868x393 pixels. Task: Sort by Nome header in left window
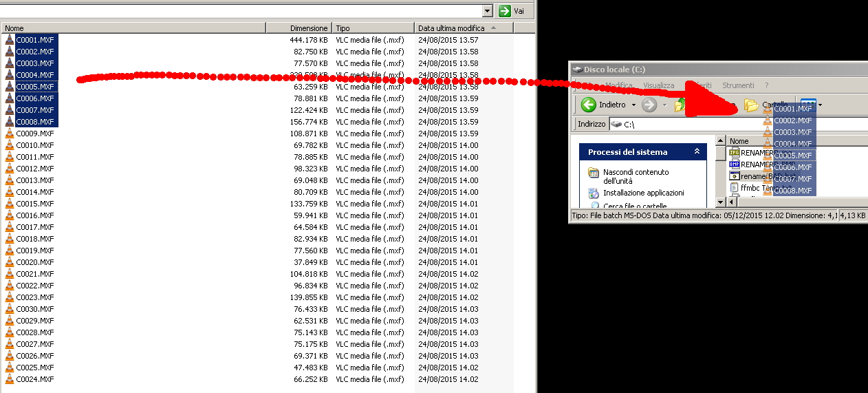point(134,28)
